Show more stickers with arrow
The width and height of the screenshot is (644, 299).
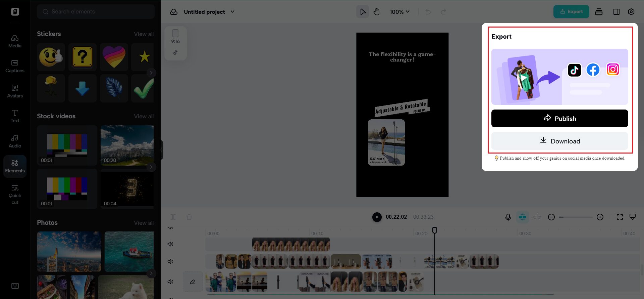coord(151,73)
